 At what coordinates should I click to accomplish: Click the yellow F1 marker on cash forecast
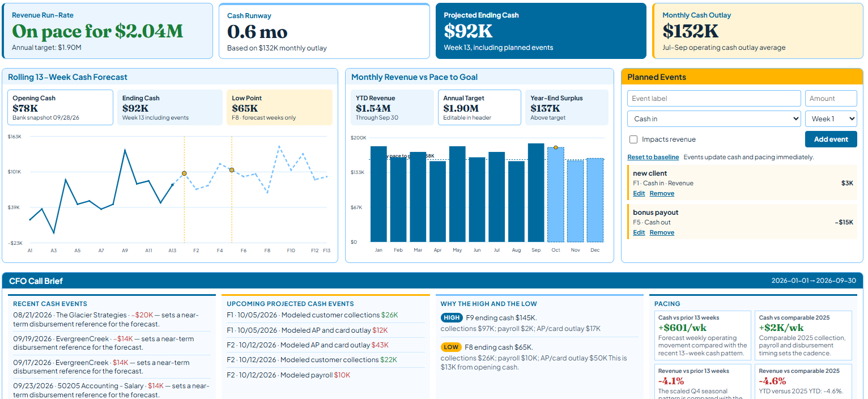[184, 173]
